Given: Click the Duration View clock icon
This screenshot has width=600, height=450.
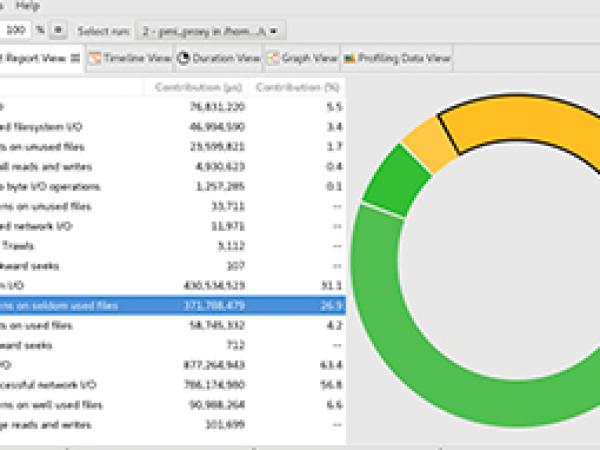Looking at the screenshot, I should click(x=184, y=58).
